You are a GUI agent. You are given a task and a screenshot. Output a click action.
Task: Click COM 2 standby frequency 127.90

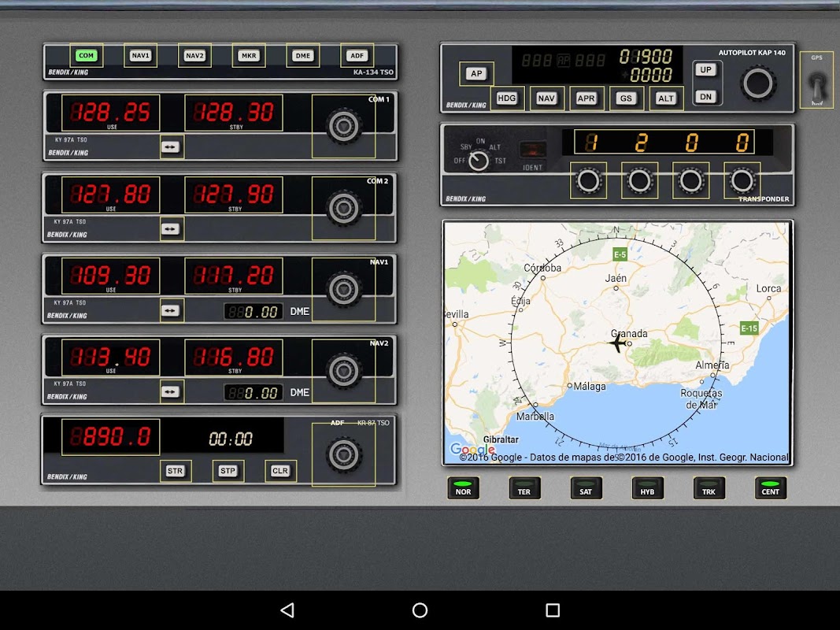coord(234,195)
